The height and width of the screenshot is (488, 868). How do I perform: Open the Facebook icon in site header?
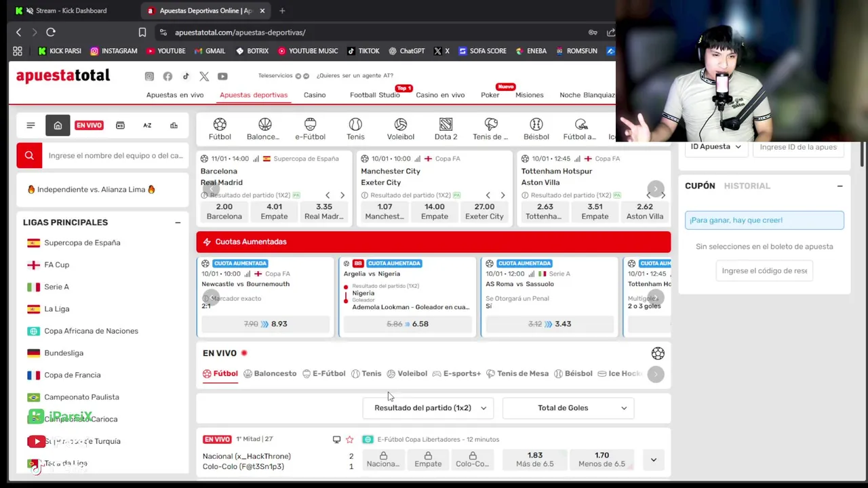(x=167, y=76)
